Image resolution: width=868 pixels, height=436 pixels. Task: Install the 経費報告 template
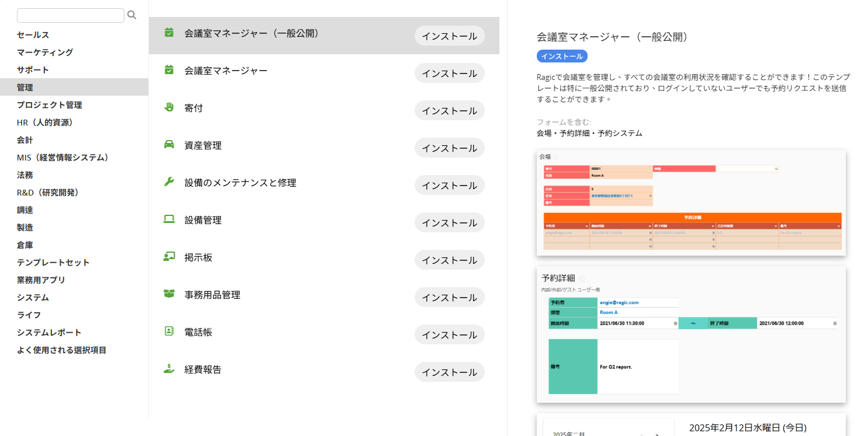449,372
